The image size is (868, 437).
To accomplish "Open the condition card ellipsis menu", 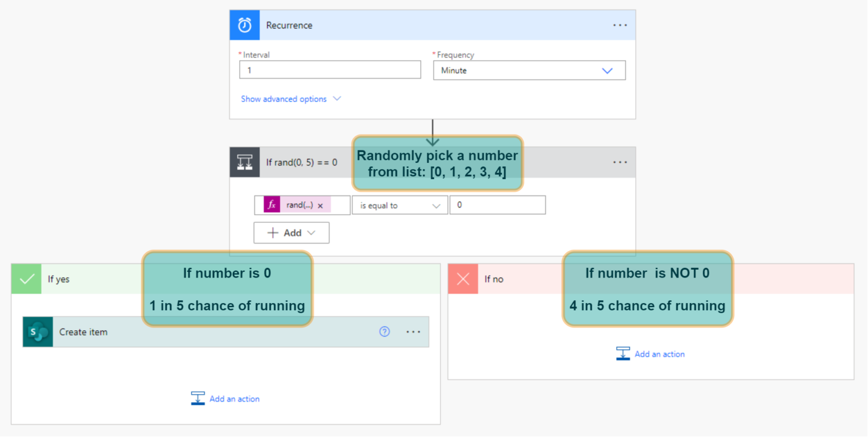I will point(620,162).
